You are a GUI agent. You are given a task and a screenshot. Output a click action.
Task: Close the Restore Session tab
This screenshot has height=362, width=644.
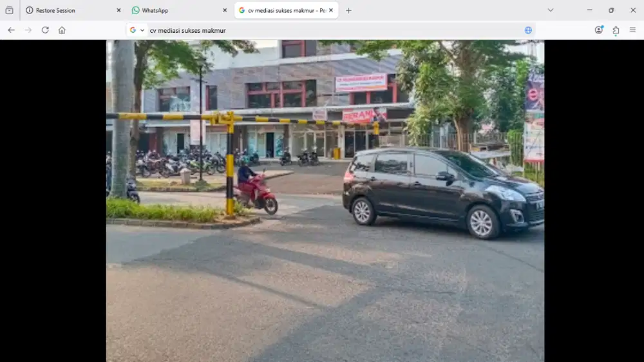118,10
